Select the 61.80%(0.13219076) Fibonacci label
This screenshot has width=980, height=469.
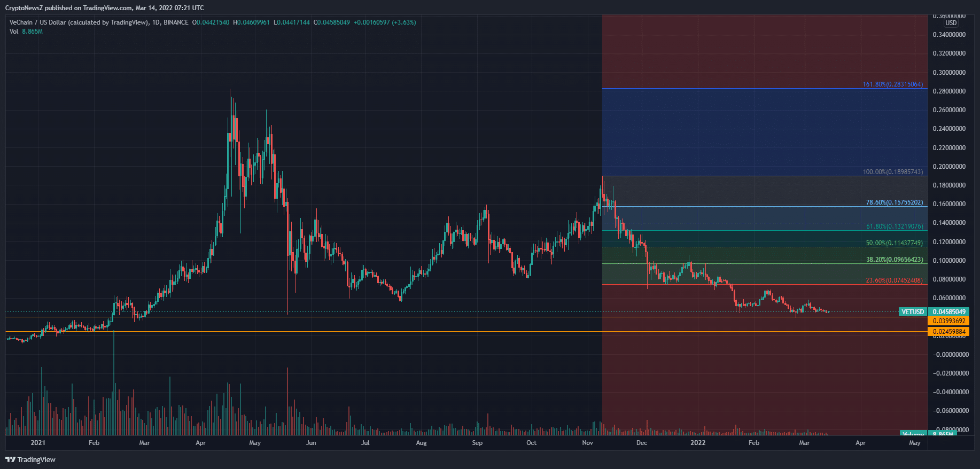[895, 226]
